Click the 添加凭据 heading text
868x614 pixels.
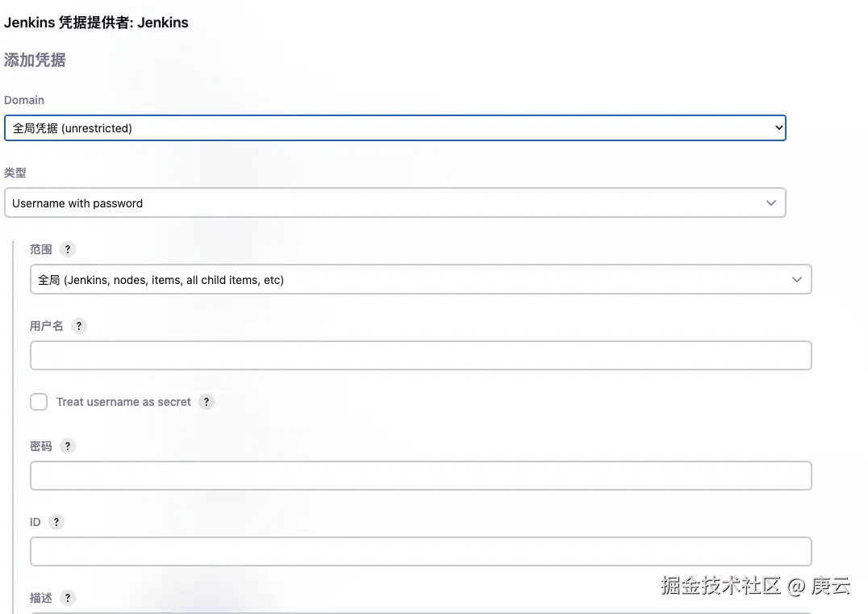(35, 60)
